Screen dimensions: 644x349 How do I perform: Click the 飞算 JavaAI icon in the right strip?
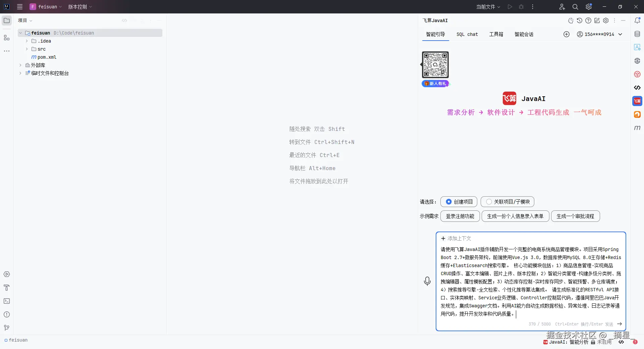[x=637, y=101]
